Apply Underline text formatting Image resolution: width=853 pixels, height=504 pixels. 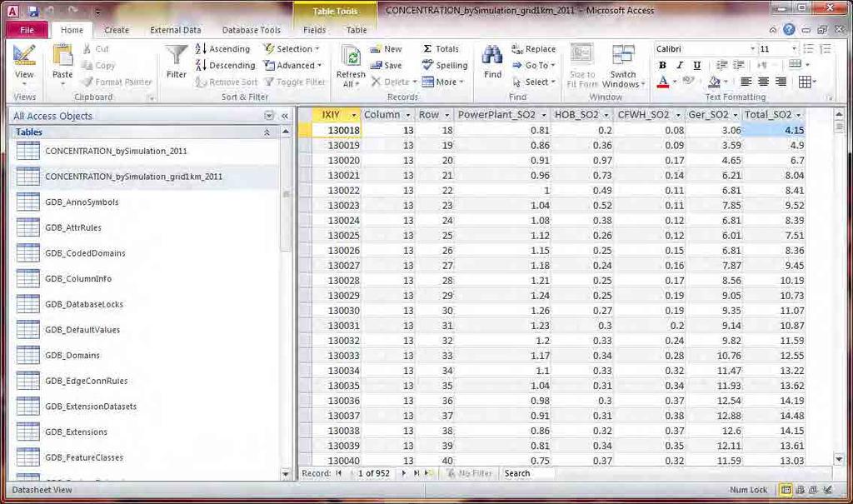696,65
